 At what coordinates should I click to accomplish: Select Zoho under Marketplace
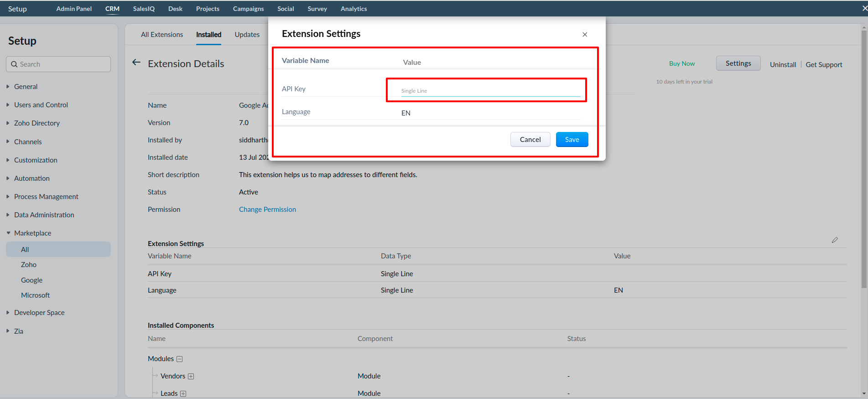(x=29, y=265)
